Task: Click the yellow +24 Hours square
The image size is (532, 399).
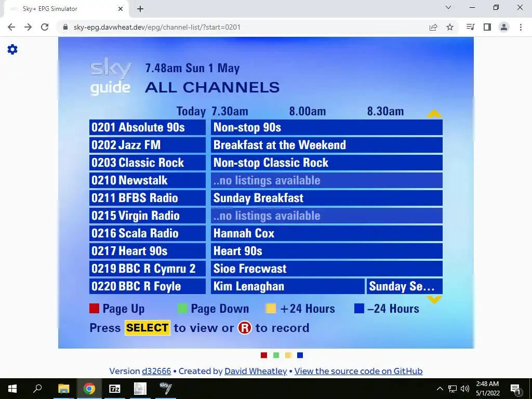Action: [x=271, y=309]
